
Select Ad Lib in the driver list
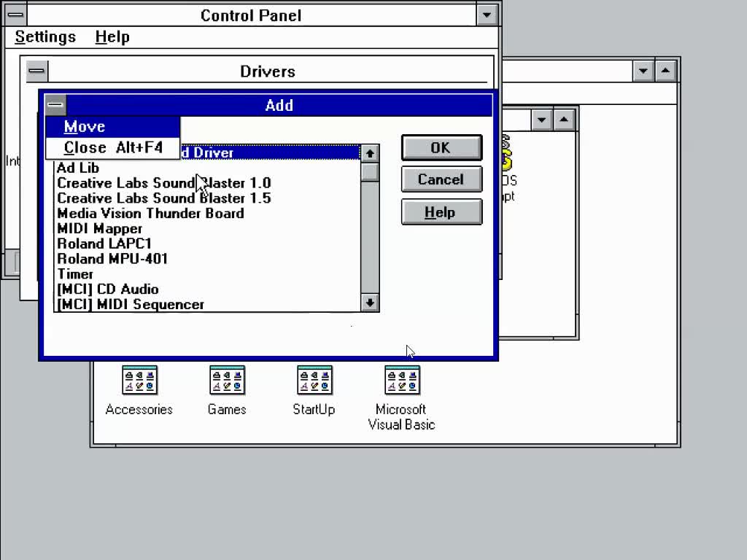[208, 168]
